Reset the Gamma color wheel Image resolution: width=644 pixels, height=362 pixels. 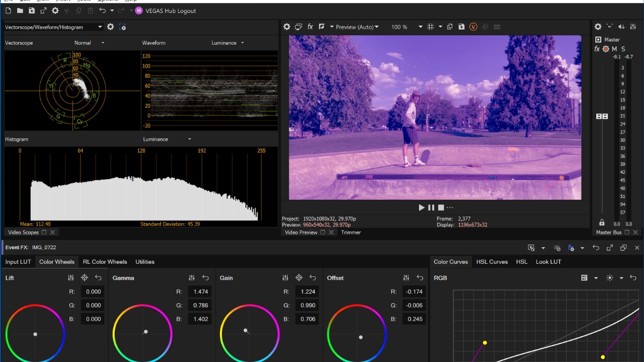[206, 278]
